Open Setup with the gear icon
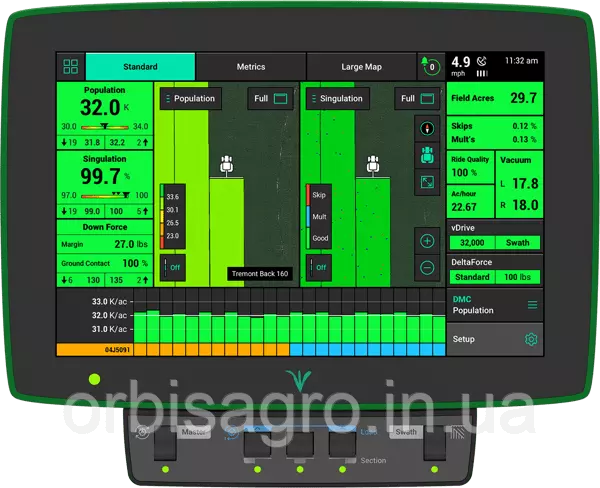The height and width of the screenshot is (488, 600). point(531,339)
